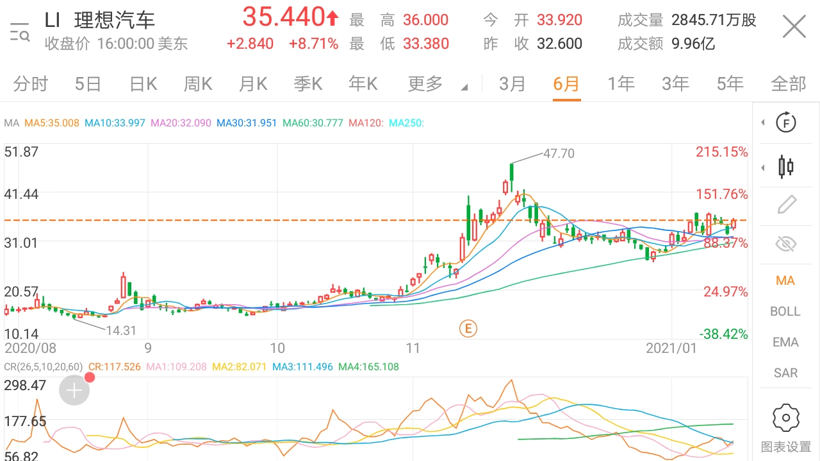Click the 14.31 low price annotation
Viewport: 820px width, 461px height.
tap(121, 330)
